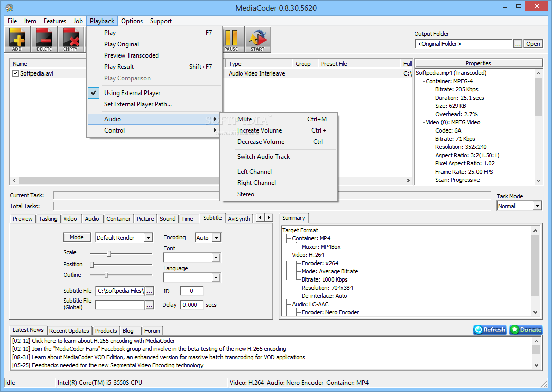Select Mute in the Audio submenu
Image resolution: width=552 pixels, height=392 pixels.
(x=279, y=119)
